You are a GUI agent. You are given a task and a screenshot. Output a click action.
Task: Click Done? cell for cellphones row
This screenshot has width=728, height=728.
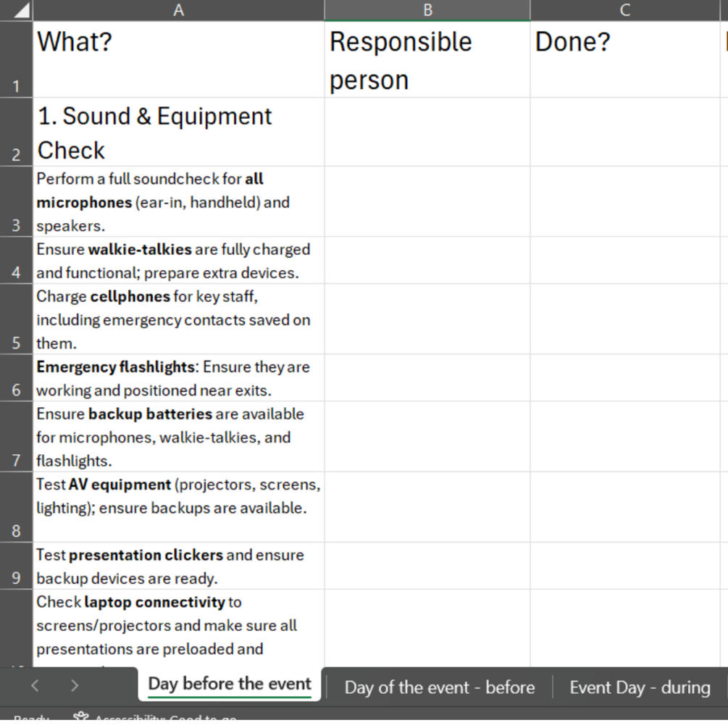pyautogui.click(x=625, y=319)
